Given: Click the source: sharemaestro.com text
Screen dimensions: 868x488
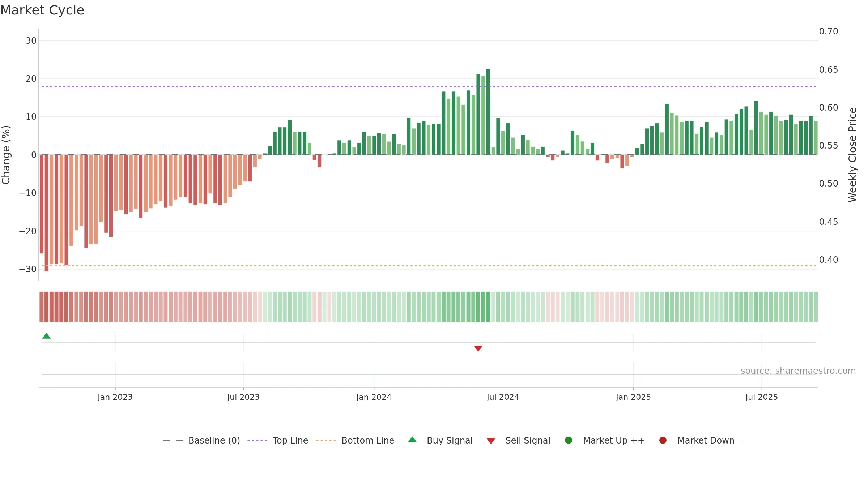Looking at the screenshot, I should tap(798, 371).
